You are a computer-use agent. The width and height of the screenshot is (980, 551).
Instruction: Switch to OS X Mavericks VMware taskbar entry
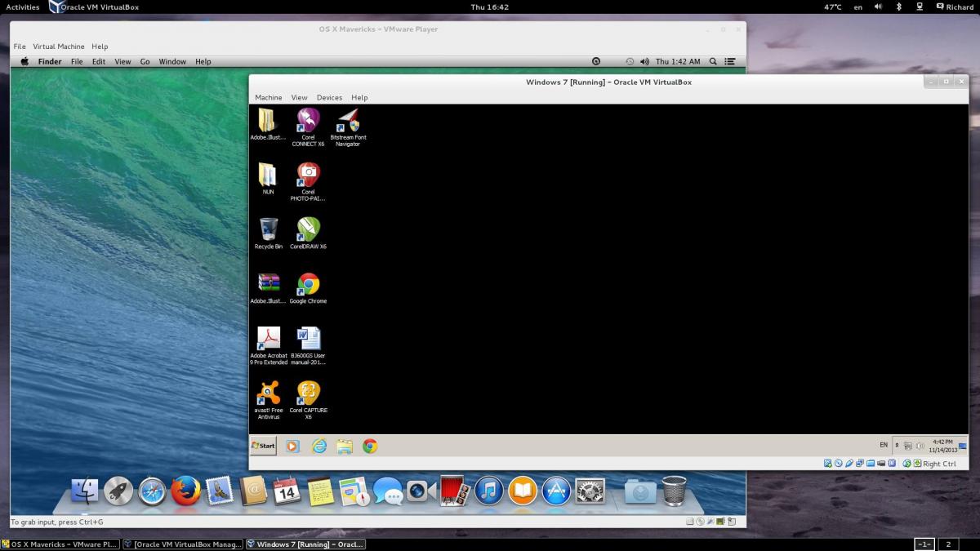coord(60,544)
